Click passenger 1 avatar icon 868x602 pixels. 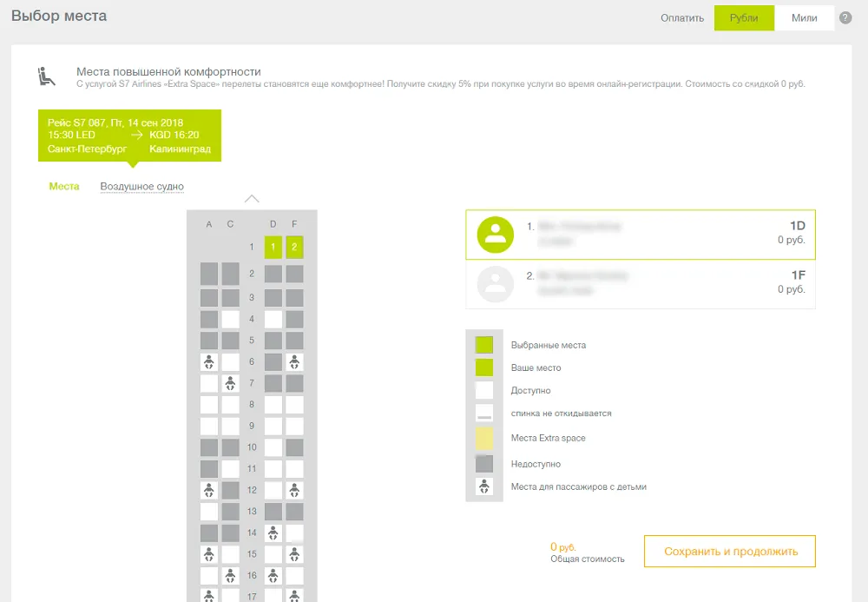pos(496,234)
